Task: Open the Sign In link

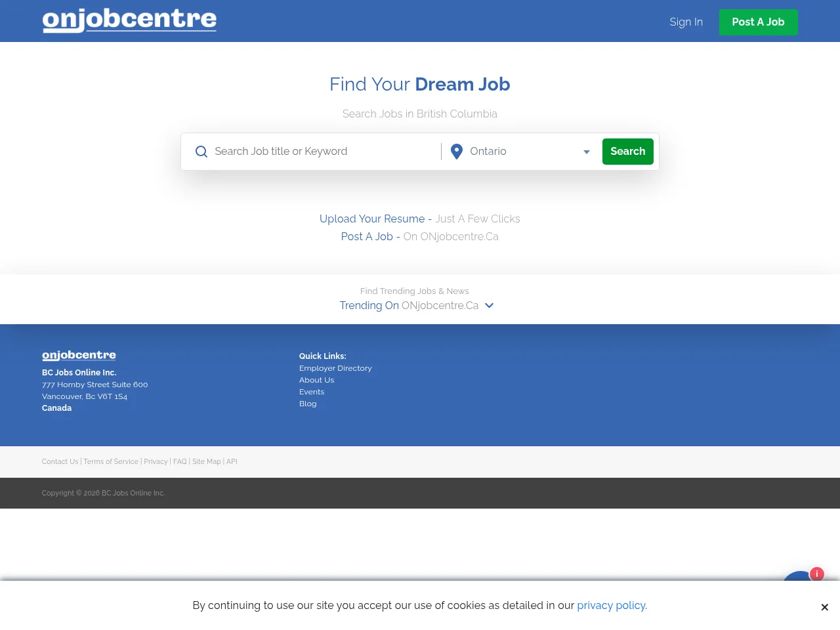Action: coord(686,22)
